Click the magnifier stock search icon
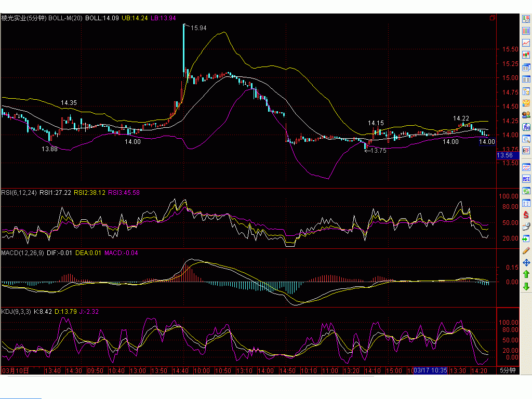Screen dimensions: 532x399 pyautogui.click(x=526, y=139)
